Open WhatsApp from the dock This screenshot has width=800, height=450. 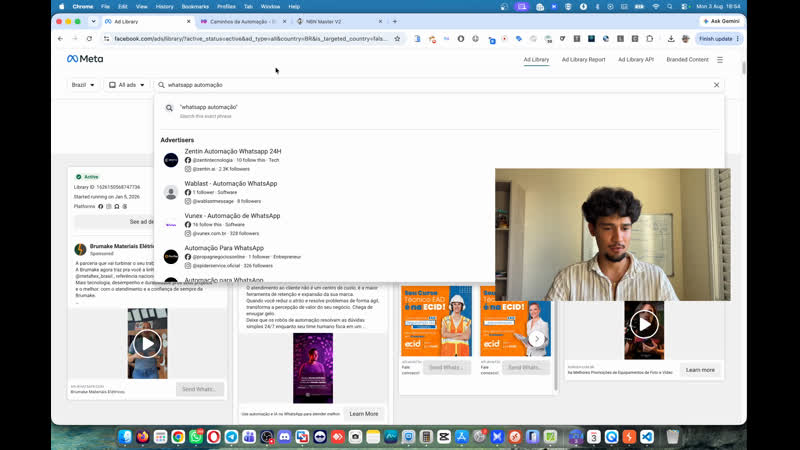coord(196,437)
